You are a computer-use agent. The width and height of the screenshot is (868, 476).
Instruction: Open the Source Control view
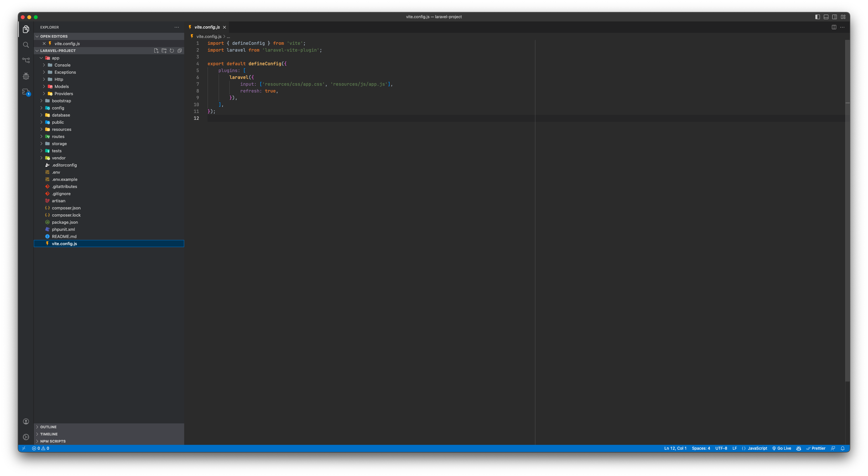(26, 60)
